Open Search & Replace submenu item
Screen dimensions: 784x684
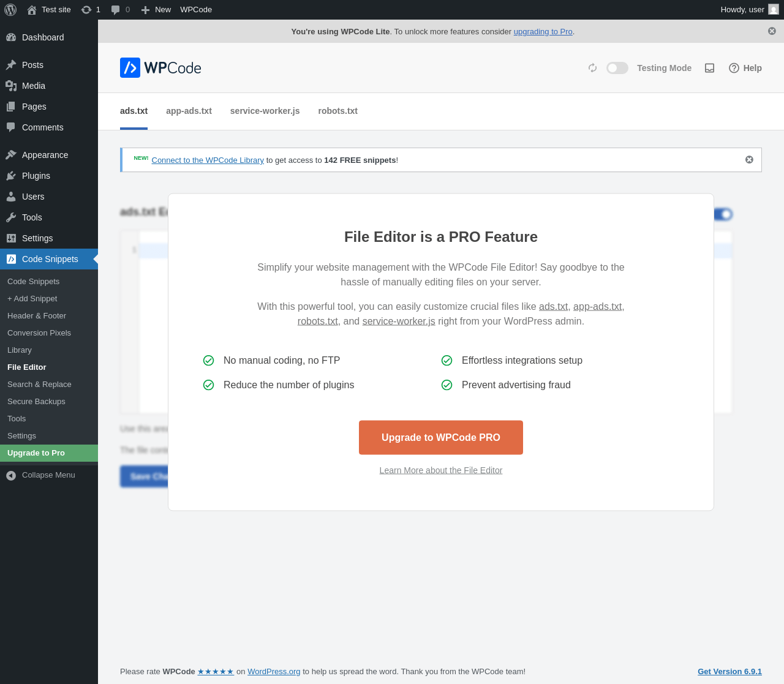(x=49, y=385)
